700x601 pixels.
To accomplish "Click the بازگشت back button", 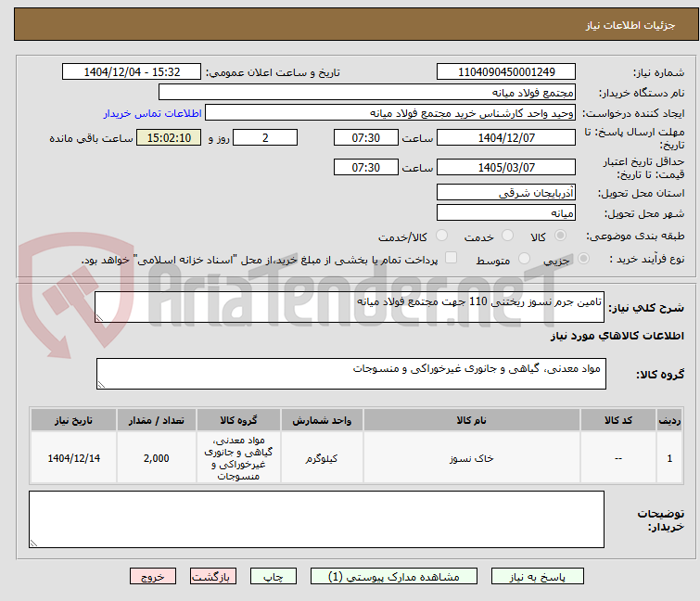I will (213, 577).
